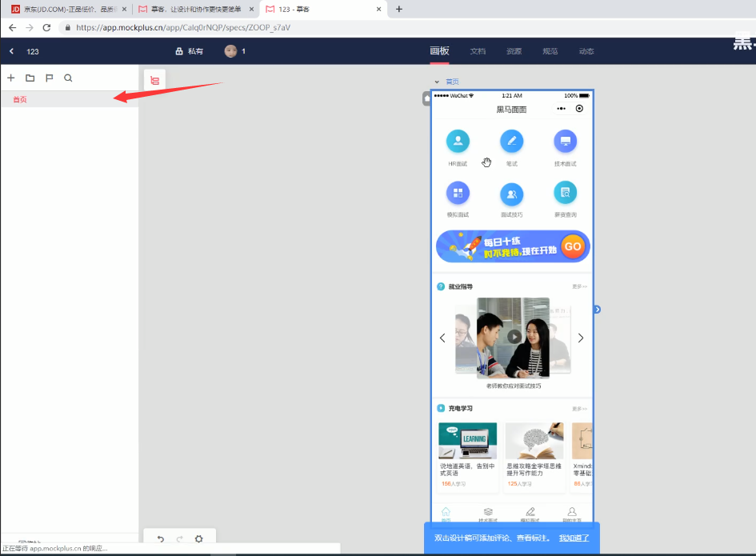The width and height of the screenshot is (756, 556).
Task: Click the carousel next arrow
Action: click(x=581, y=338)
